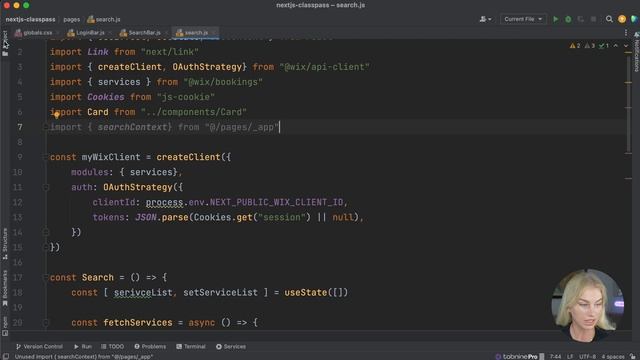The width and height of the screenshot is (640, 360).
Task: Click the Run with Coverage icon
Action: pos(580,19)
